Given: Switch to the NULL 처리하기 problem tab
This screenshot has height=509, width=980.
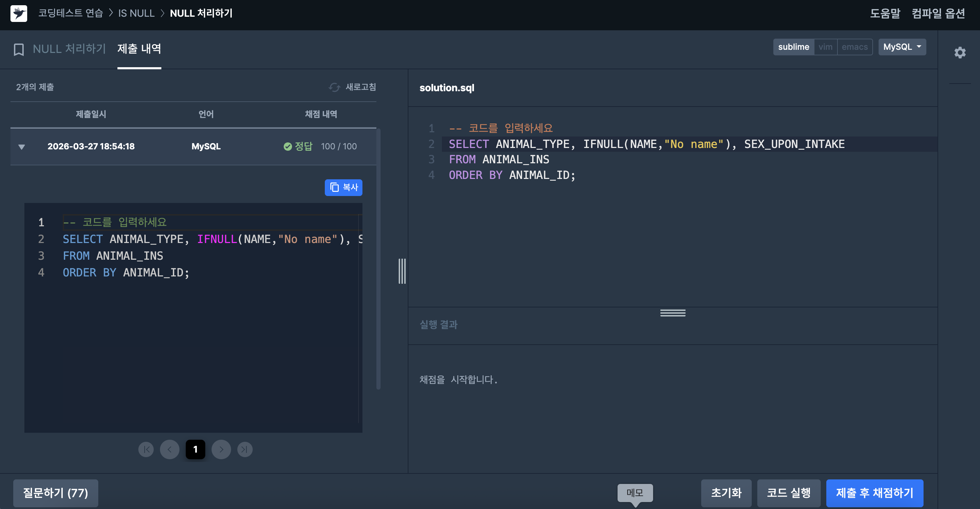Looking at the screenshot, I should (x=69, y=49).
